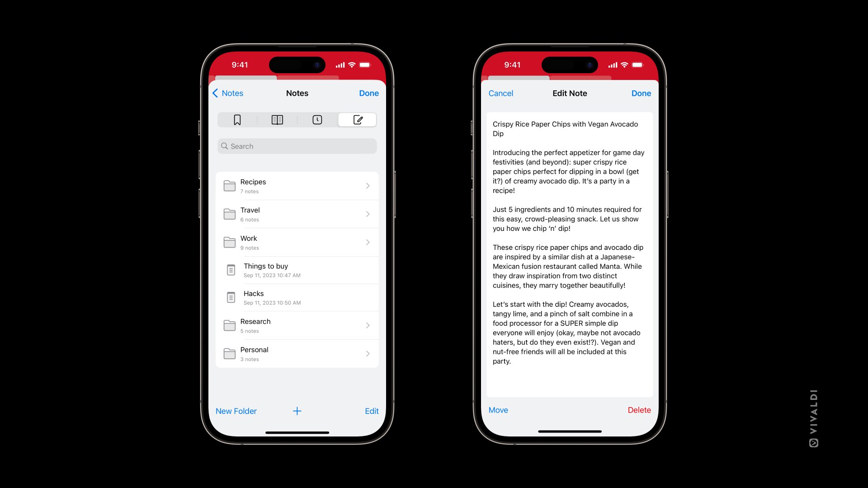Viewport: 868px width, 488px height.
Task: Open the Search notes input field
Action: 297,145
